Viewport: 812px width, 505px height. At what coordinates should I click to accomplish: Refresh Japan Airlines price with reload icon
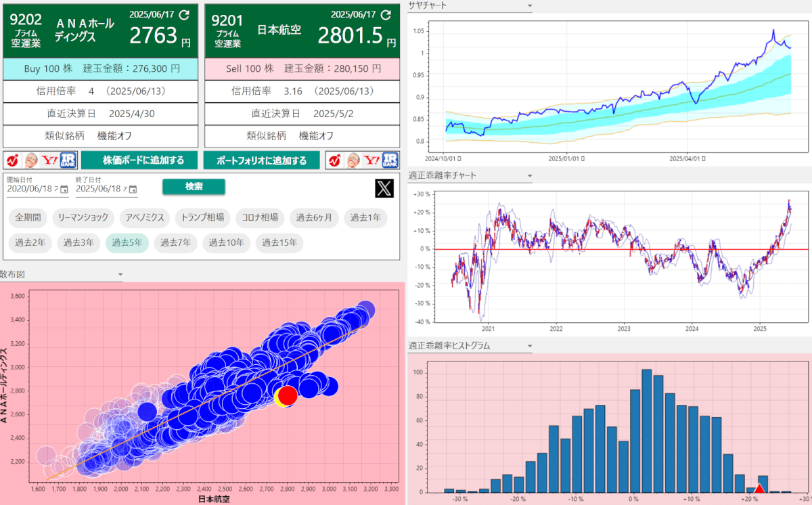click(x=386, y=14)
